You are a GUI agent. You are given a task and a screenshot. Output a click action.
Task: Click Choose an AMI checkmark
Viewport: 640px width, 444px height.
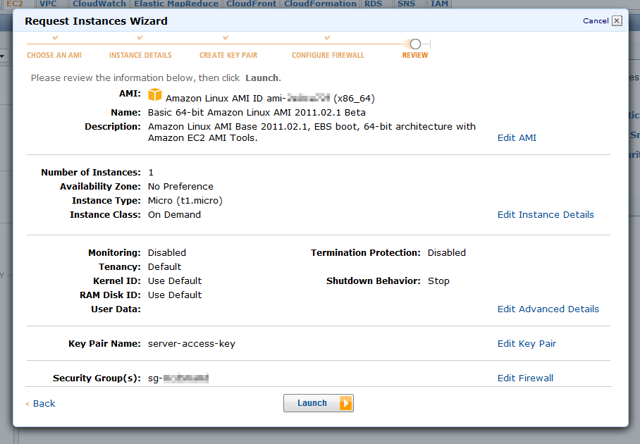point(55,38)
